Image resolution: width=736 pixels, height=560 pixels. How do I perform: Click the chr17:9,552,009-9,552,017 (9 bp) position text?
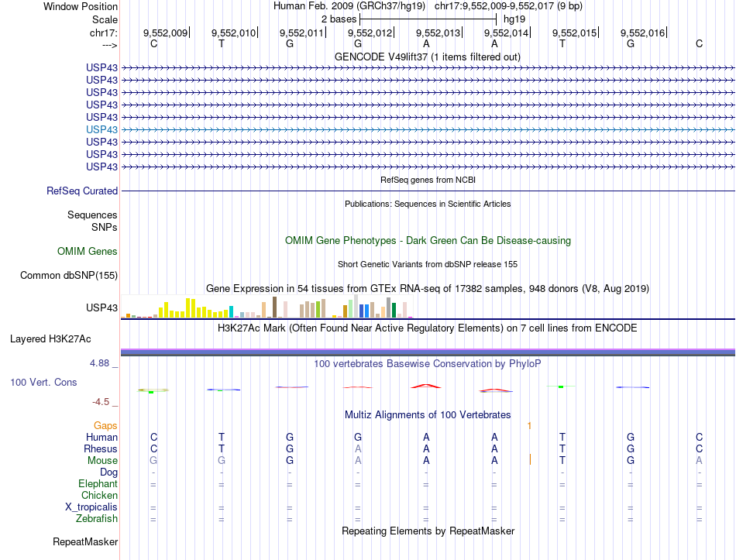(508, 6)
